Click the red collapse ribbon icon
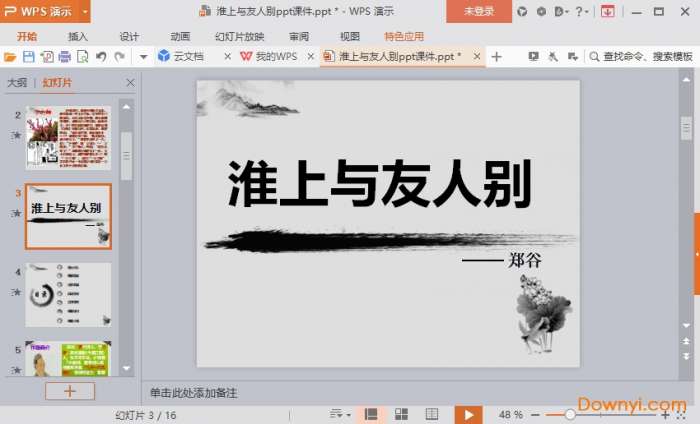 point(607,12)
